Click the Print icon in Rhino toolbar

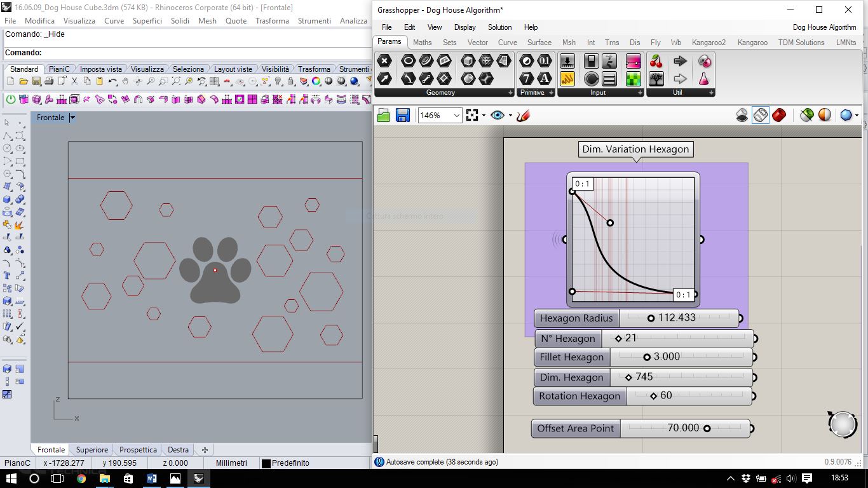point(49,81)
